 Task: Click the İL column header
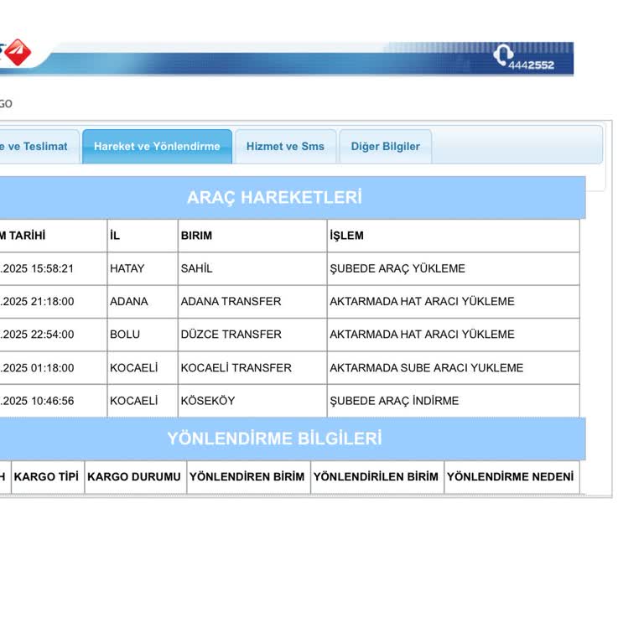click(143, 236)
